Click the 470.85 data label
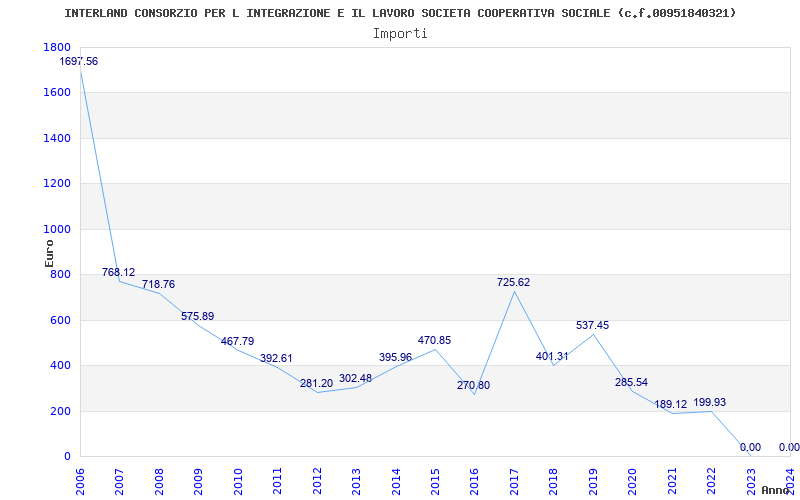Screen dimensions: 800x500 pyautogui.click(x=435, y=340)
